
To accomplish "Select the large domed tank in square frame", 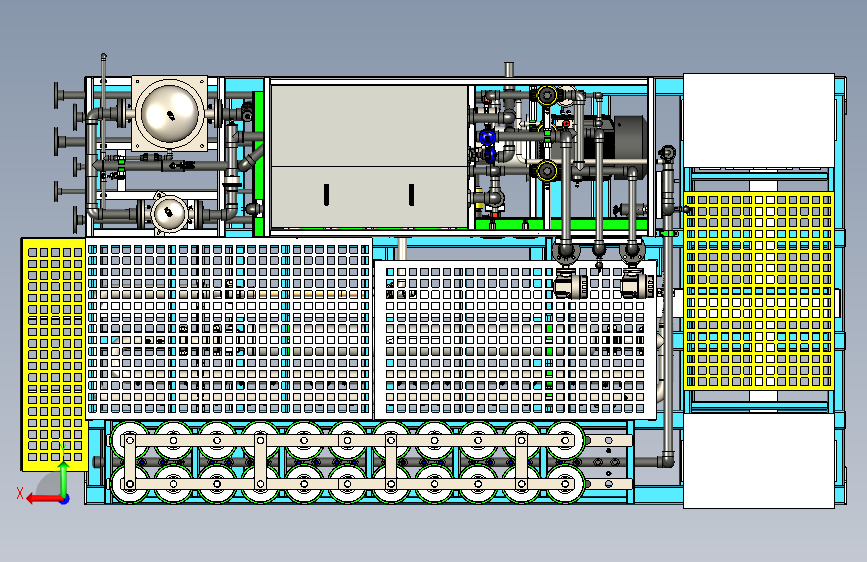I will [170, 113].
